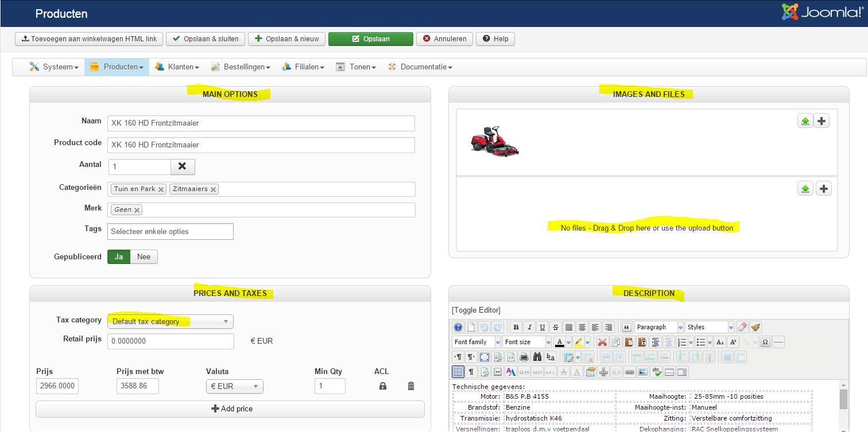
Task: Open the Valuta € EUR dropdown
Action: (235, 386)
